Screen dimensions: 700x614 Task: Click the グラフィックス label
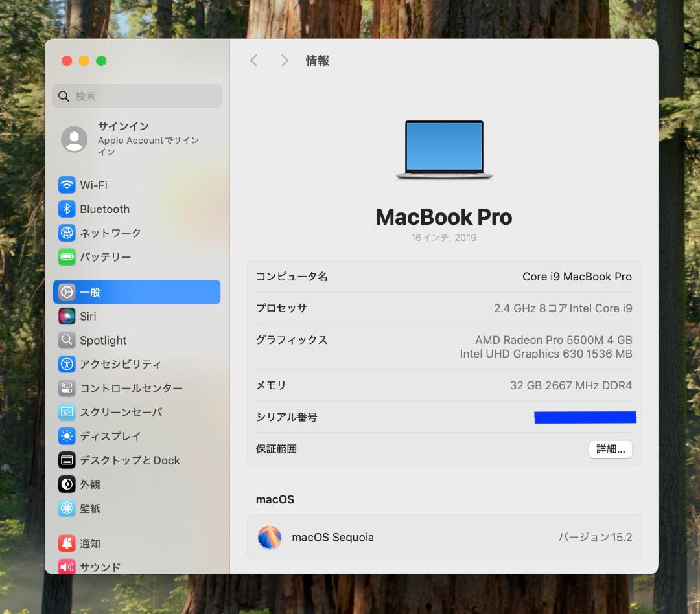coord(292,340)
